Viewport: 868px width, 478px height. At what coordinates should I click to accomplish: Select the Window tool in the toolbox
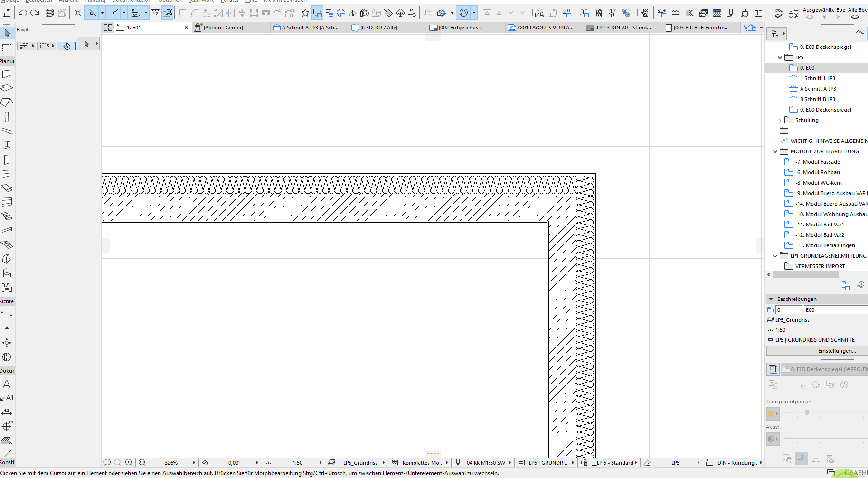pos(7,174)
